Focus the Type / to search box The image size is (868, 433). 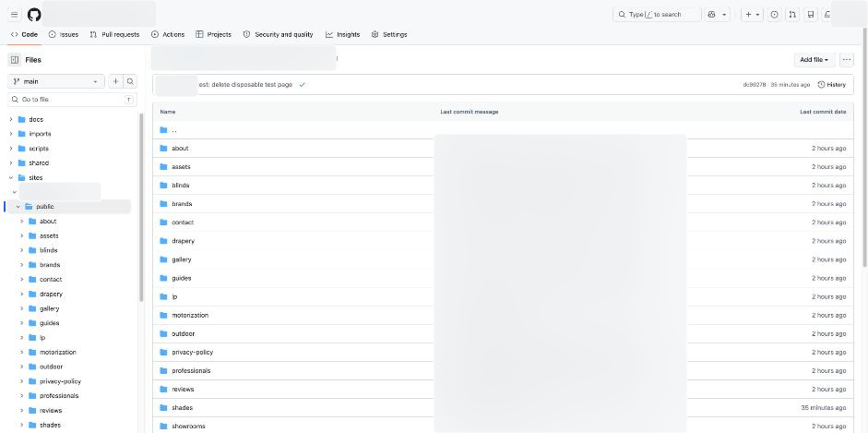pyautogui.click(x=657, y=15)
